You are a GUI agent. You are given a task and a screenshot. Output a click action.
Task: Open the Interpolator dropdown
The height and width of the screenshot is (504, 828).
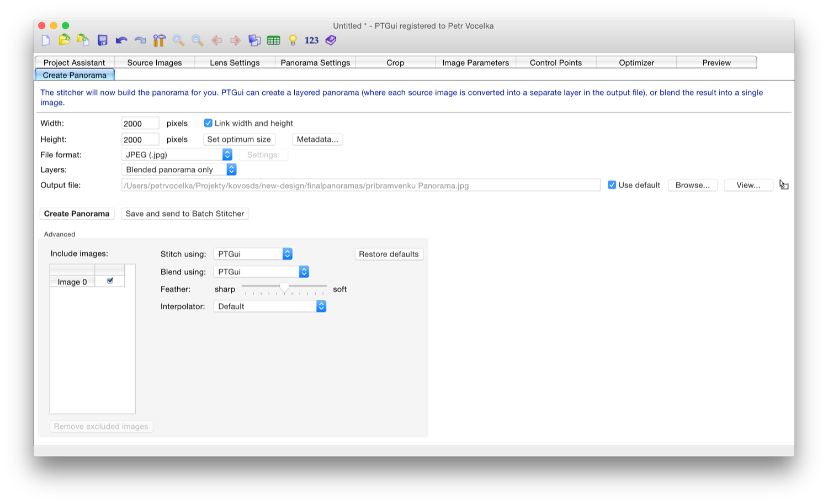tap(269, 306)
